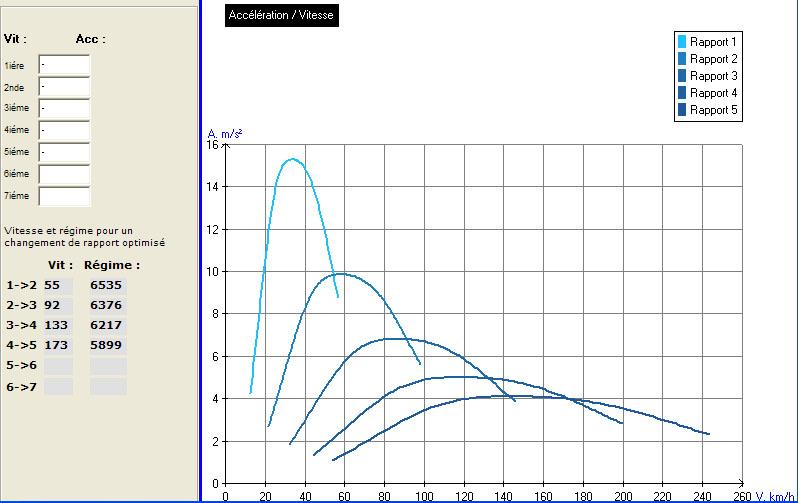Click the 1->2 row label
This screenshot has width=798, height=503.
click(21, 285)
